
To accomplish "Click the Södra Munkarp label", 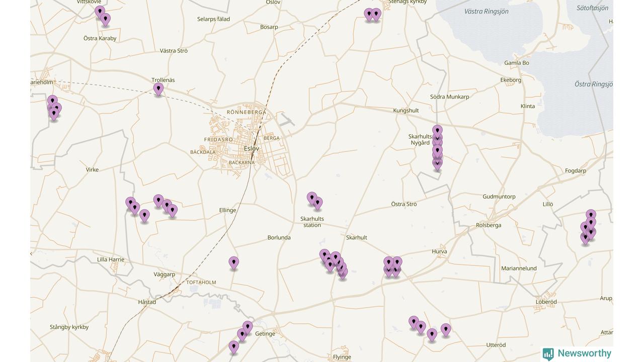I will tap(450, 97).
